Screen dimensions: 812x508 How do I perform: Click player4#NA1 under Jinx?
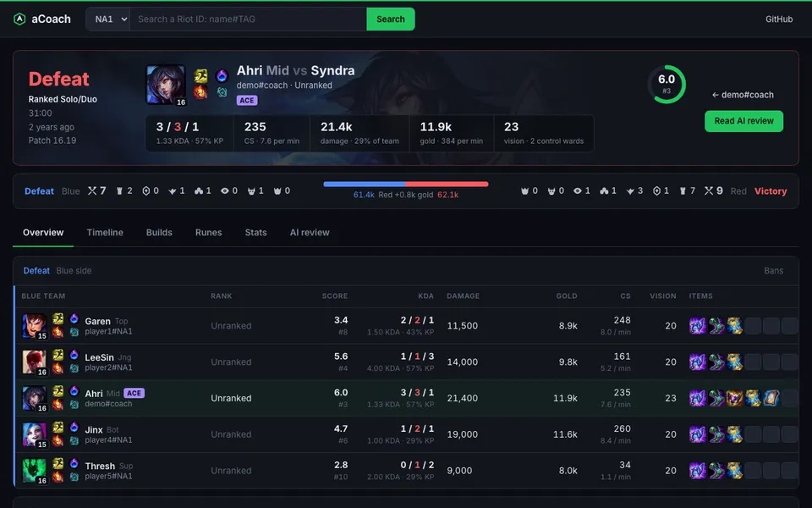coord(108,440)
